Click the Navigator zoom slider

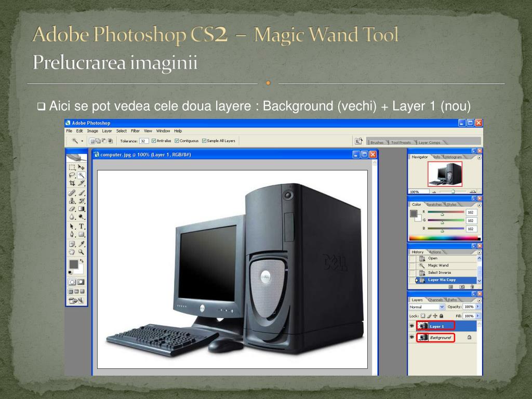[x=453, y=192]
